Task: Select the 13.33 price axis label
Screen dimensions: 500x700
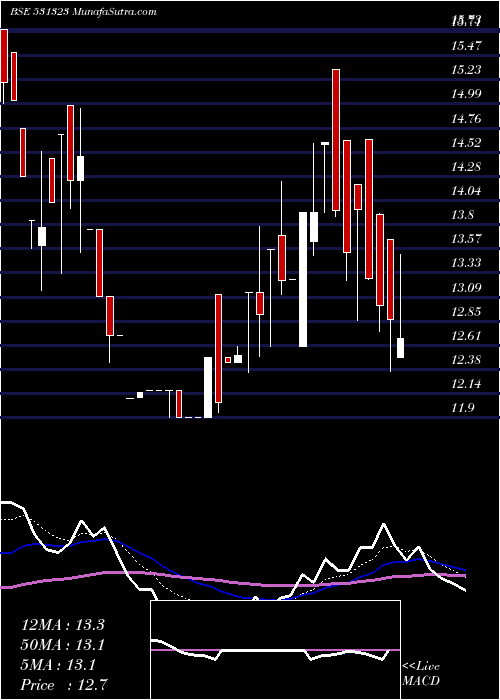Action: [467, 262]
